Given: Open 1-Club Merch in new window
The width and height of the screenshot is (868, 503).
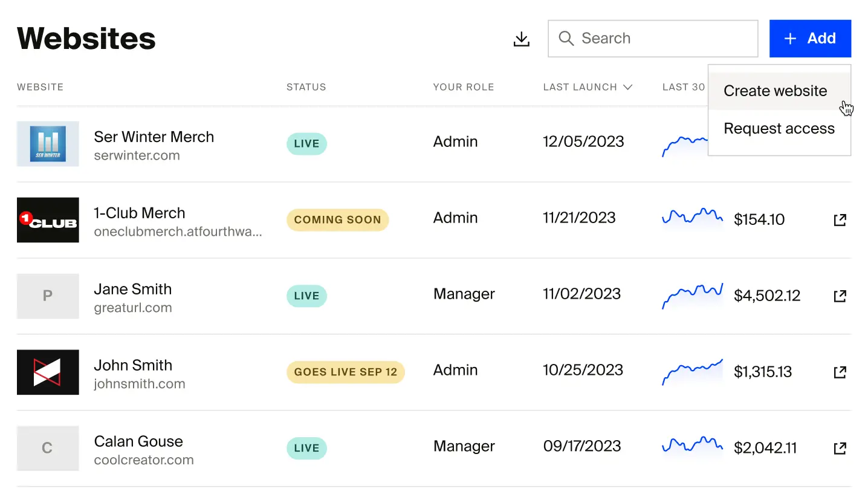Looking at the screenshot, I should [840, 219].
